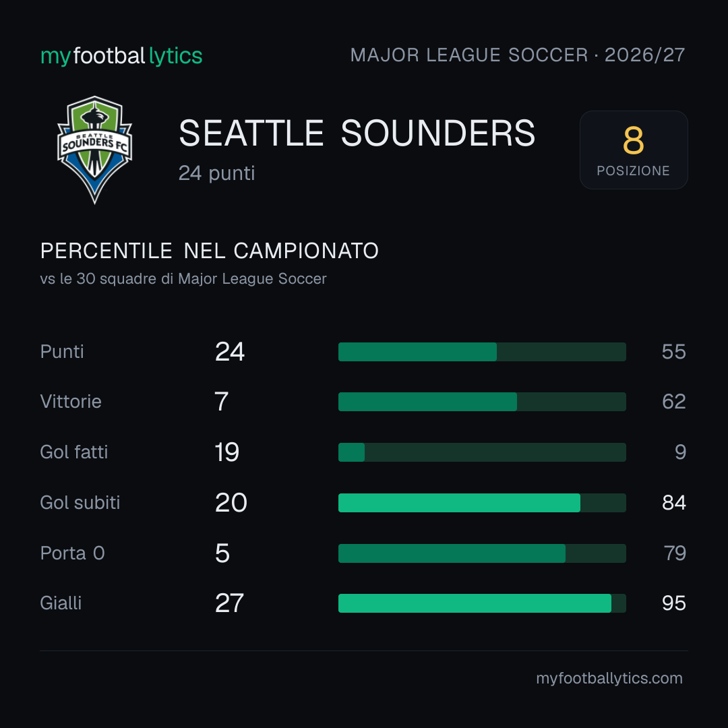Click the Gol fatti percentile bar
The height and width of the screenshot is (728, 728).
(x=482, y=452)
